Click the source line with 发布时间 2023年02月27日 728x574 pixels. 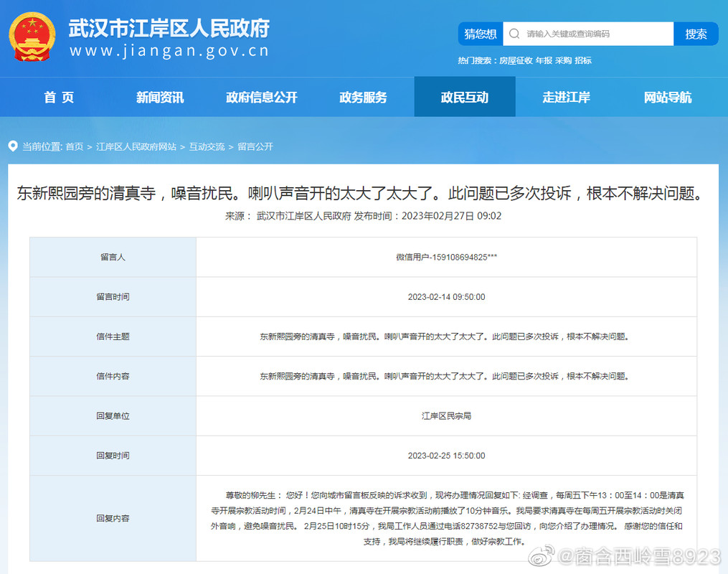tap(363, 216)
